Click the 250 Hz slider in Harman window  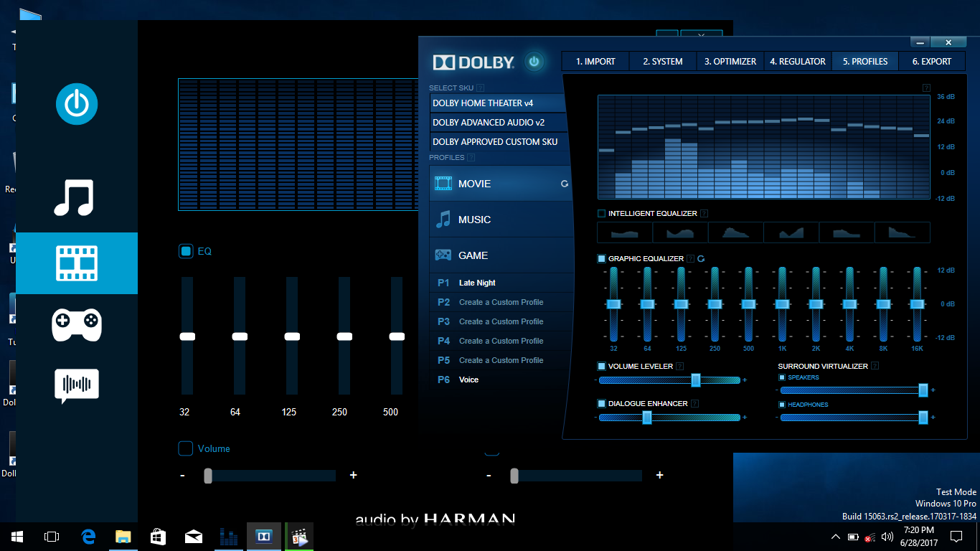(344, 336)
